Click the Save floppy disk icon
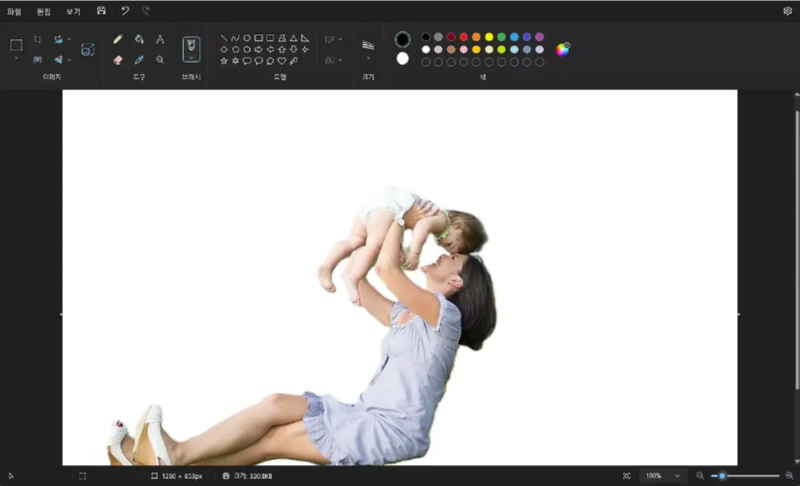The image size is (800, 486). click(x=101, y=10)
